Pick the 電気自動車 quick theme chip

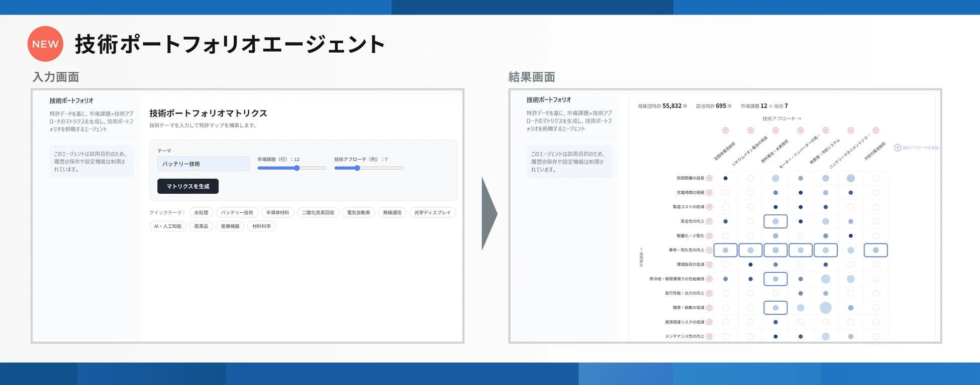[x=358, y=213]
